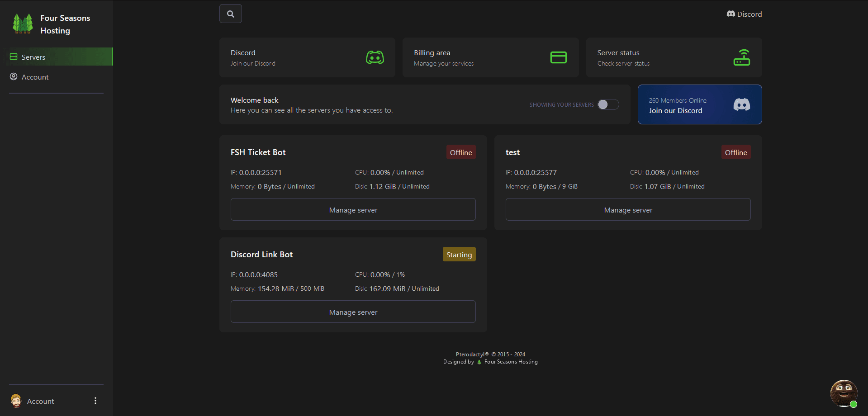
Task: Click the Four Seasons Hosting brand name
Action: (x=65, y=24)
